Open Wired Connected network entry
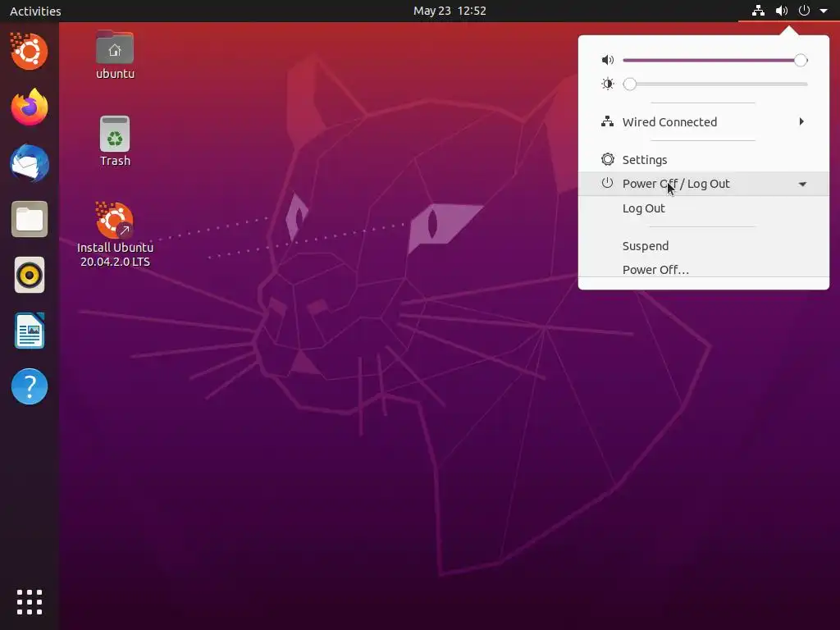This screenshot has width=840, height=630. pos(703,121)
